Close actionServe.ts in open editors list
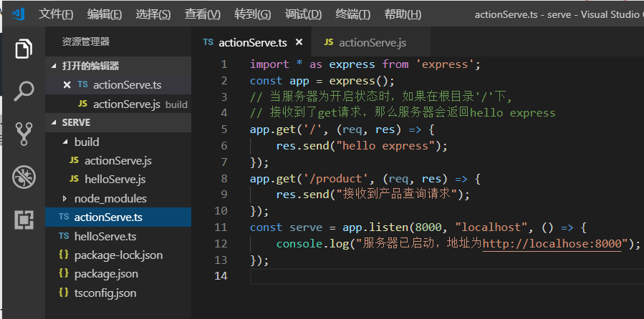 (67, 85)
